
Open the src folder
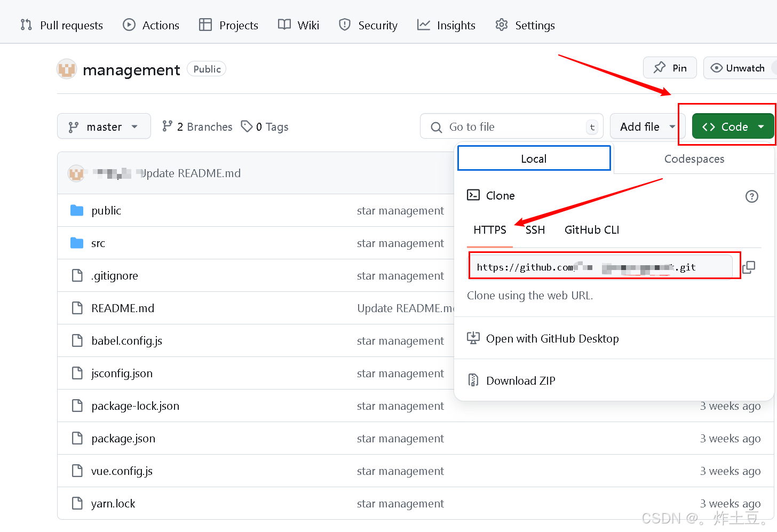tap(98, 243)
